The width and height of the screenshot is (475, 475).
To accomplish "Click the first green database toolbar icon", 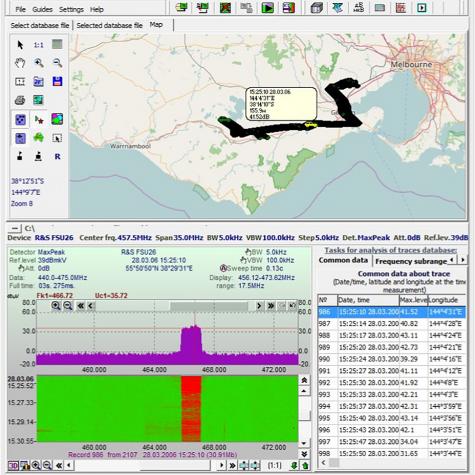I will coord(182,7).
